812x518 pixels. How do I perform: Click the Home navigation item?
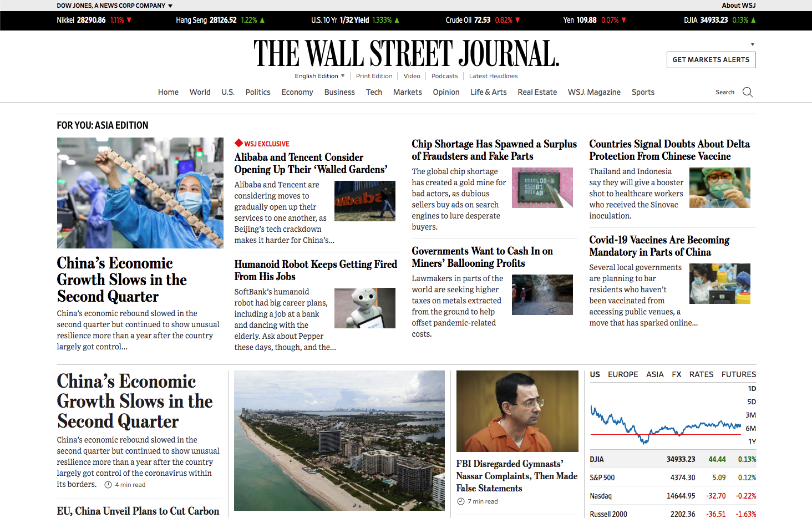168,92
